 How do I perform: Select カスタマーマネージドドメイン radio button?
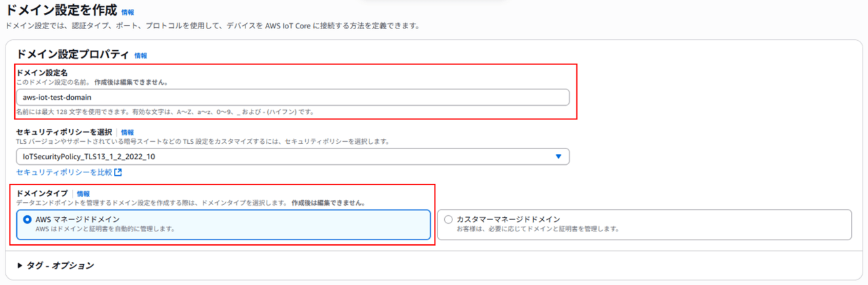coord(448,219)
